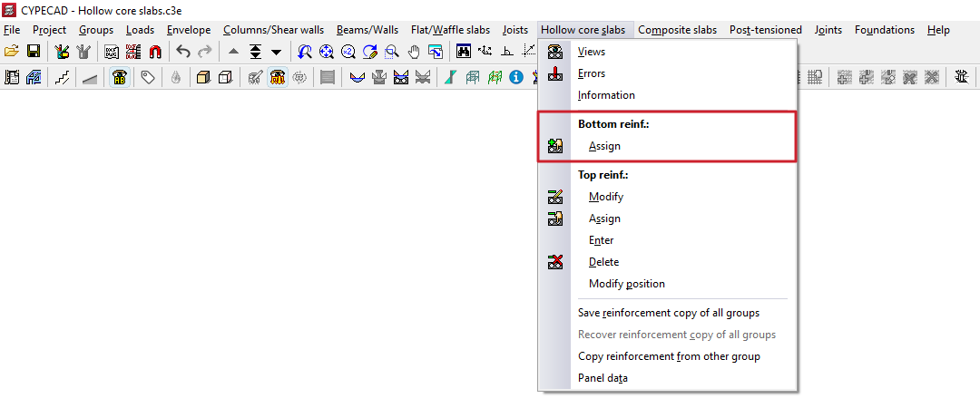Image resolution: width=980 pixels, height=408 pixels.
Task: Click the yellow AB telephone icon
Action: click(x=120, y=77)
